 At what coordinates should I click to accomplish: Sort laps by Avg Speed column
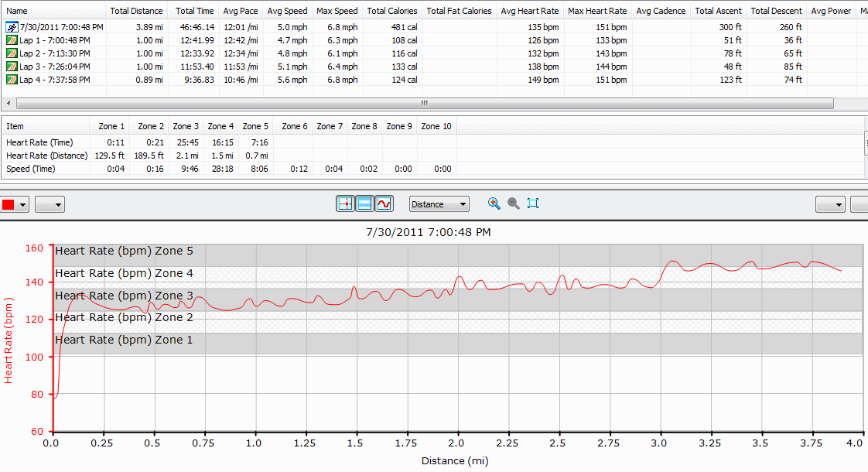(x=287, y=11)
